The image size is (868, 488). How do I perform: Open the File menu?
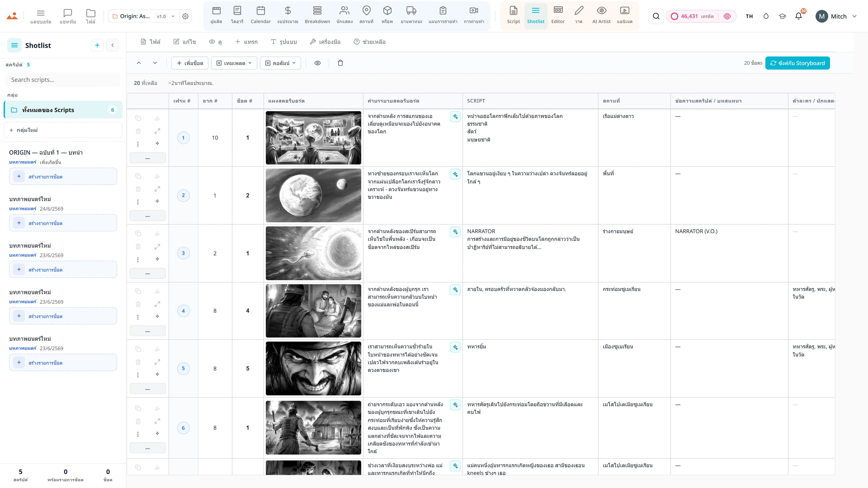point(150,42)
